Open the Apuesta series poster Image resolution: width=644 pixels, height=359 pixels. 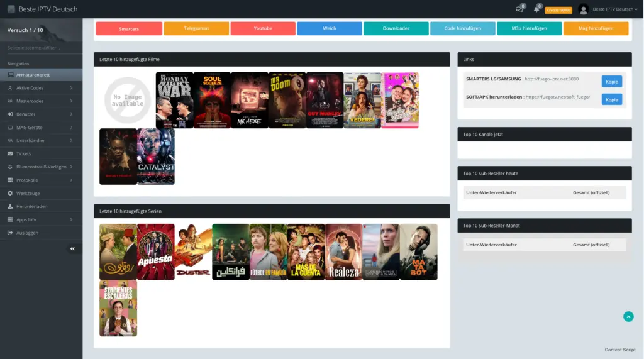tap(156, 251)
